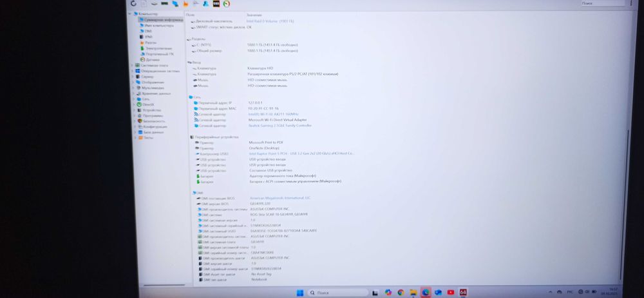Switch to AIDA64 taskbar icon

[x=463, y=292]
